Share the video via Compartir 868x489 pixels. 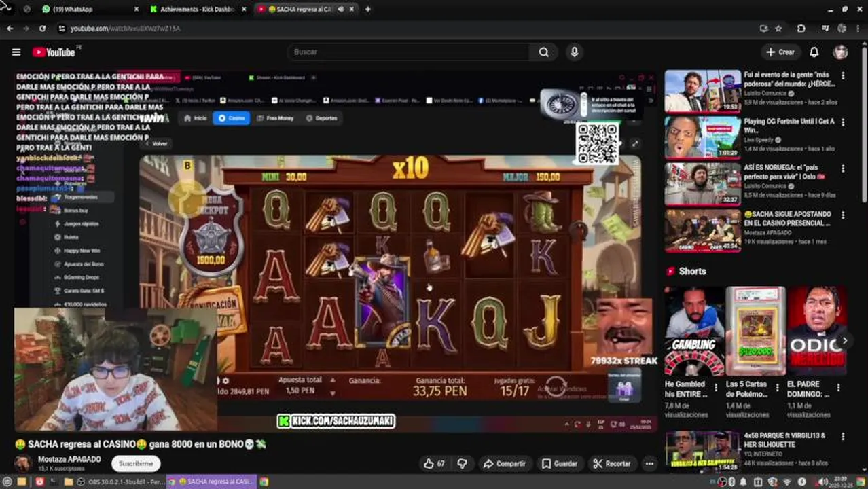click(504, 464)
